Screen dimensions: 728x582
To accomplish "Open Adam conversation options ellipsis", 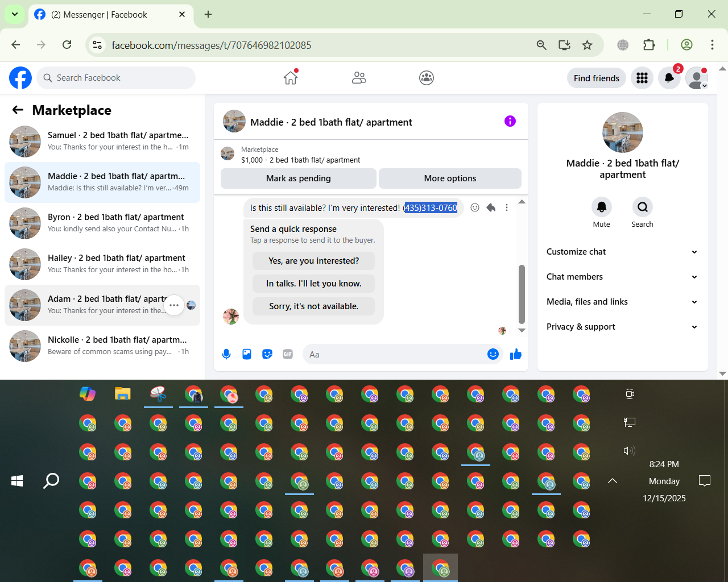I will 174,305.
